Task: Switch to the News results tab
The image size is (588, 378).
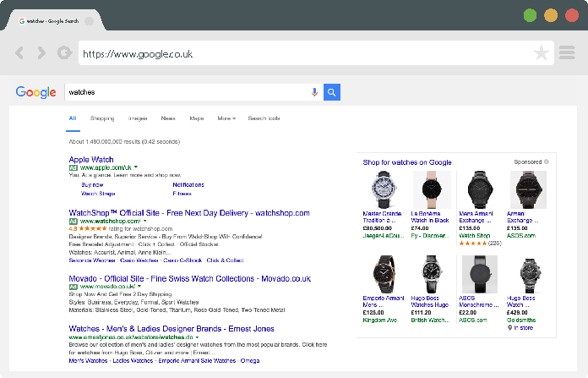Action: pyautogui.click(x=168, y=118)
